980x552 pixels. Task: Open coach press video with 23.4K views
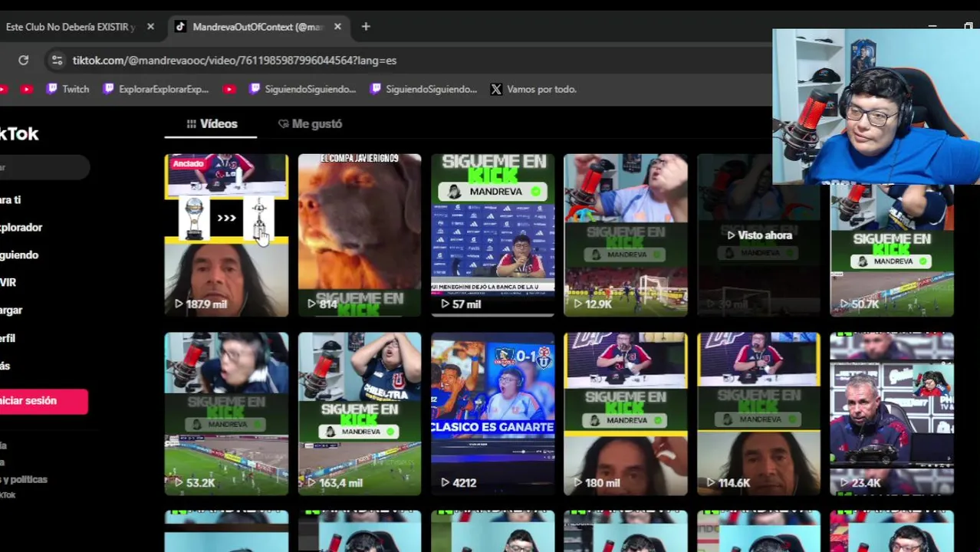pyautogui.click(x=892, y=414)
